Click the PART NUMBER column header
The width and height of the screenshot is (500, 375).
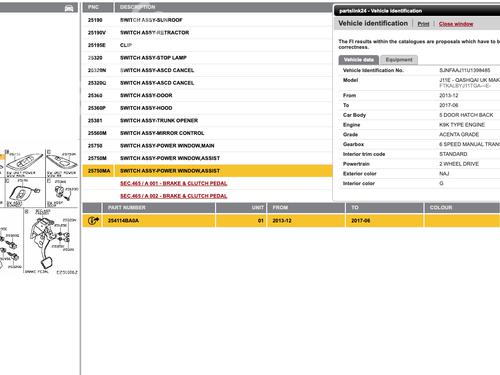(x=159, y=208)
